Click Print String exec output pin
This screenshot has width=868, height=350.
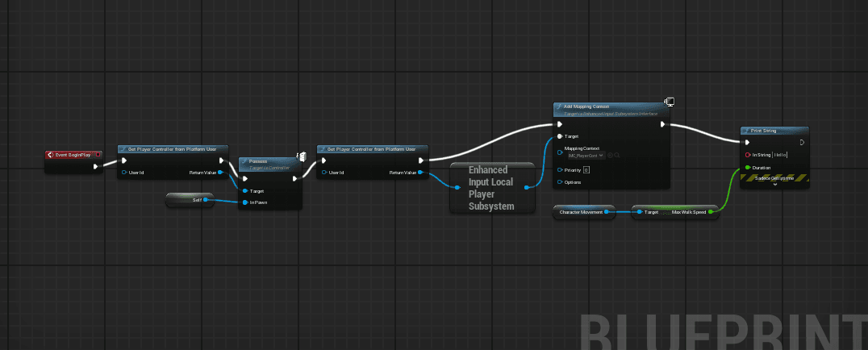(x=802, y=142)
